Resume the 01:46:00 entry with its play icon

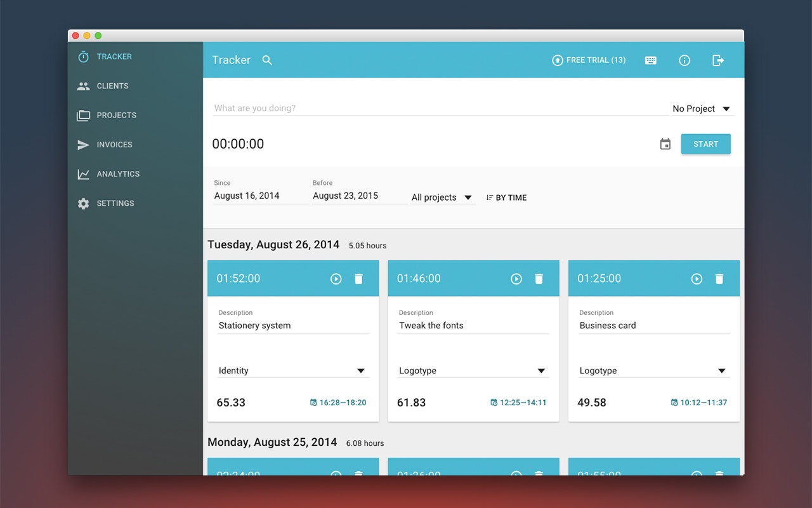[x=516, y=279]
